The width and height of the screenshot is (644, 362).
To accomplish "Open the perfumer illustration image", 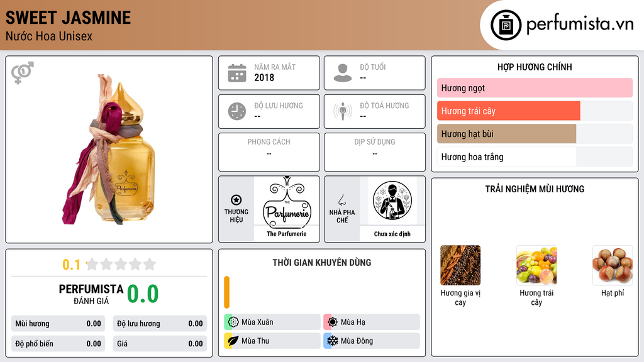I will (392, 200).
